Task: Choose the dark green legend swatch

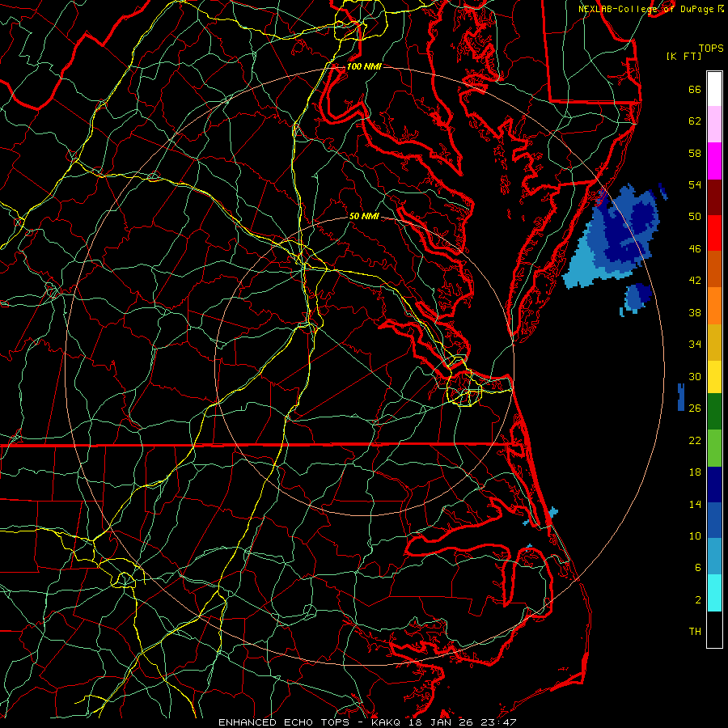Action: [714, 412]
